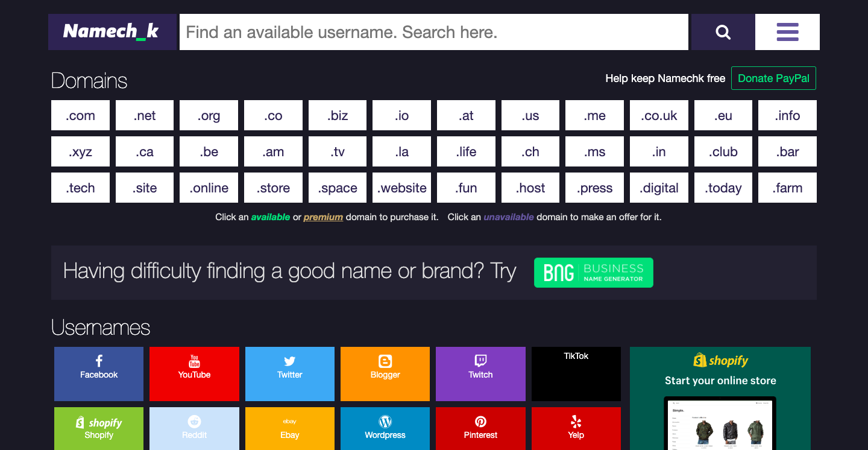Check username on Facebook tile
This screenshot has height=450, width=868.
coord(99,374)
